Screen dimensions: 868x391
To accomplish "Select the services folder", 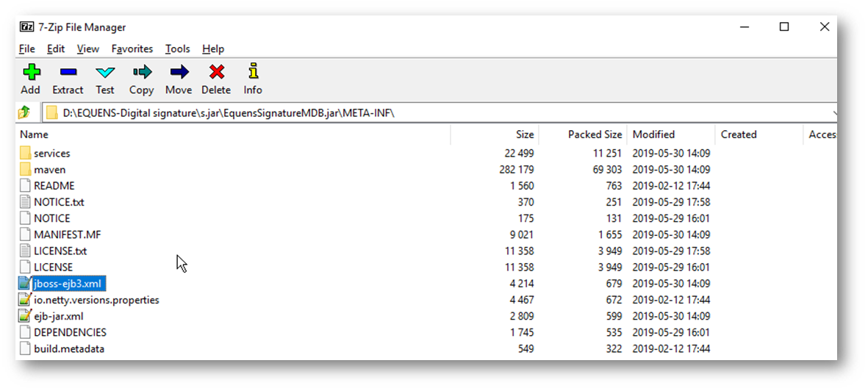I will click(x=51, y=154).
